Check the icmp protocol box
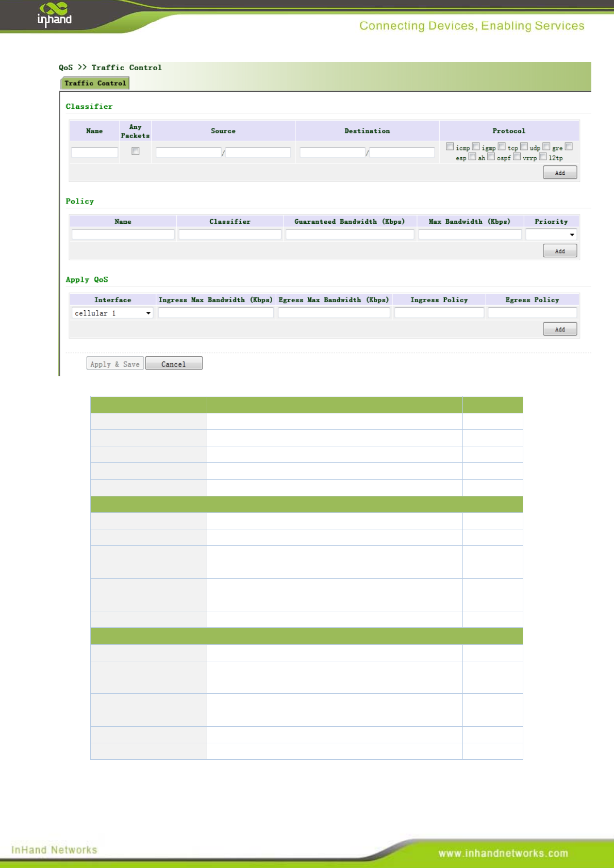Screen dimensions: 614x868 click(450, 146)
